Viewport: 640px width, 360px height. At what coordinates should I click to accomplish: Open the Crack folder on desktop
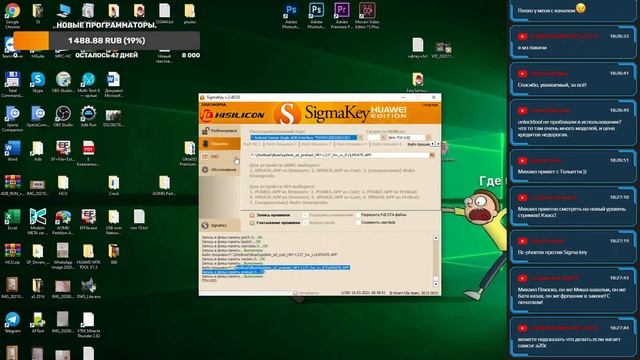point(113,185)
